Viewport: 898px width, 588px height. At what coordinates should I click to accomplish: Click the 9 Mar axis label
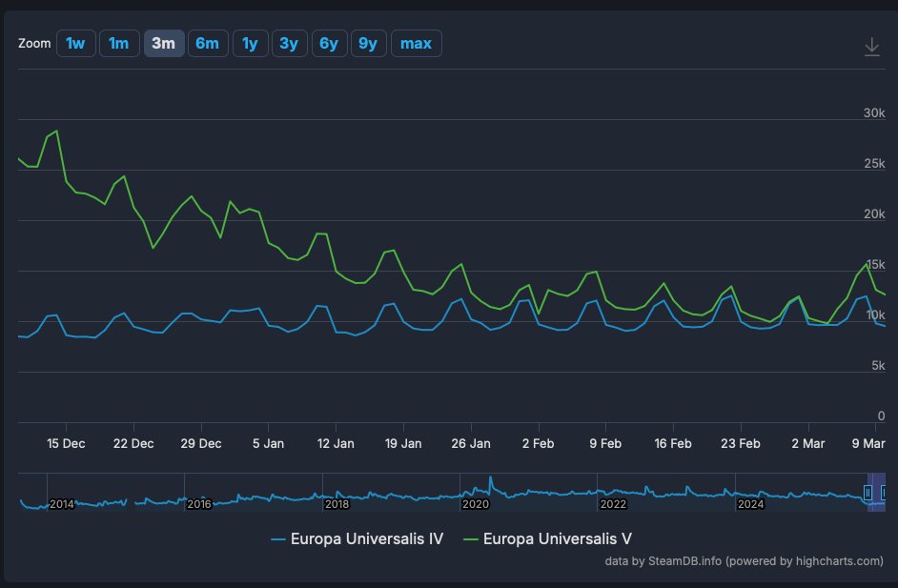click(x=868, y=444)
